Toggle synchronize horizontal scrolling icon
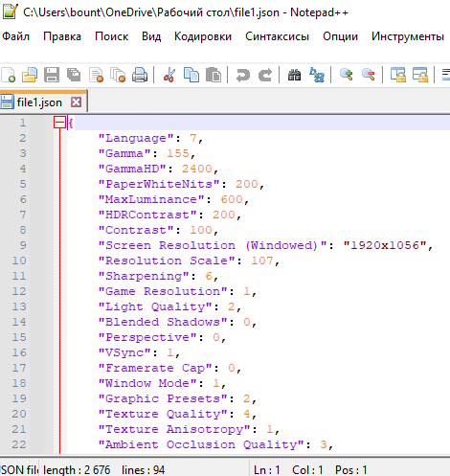This screenshot has height=476, width=450. [420, 75]
